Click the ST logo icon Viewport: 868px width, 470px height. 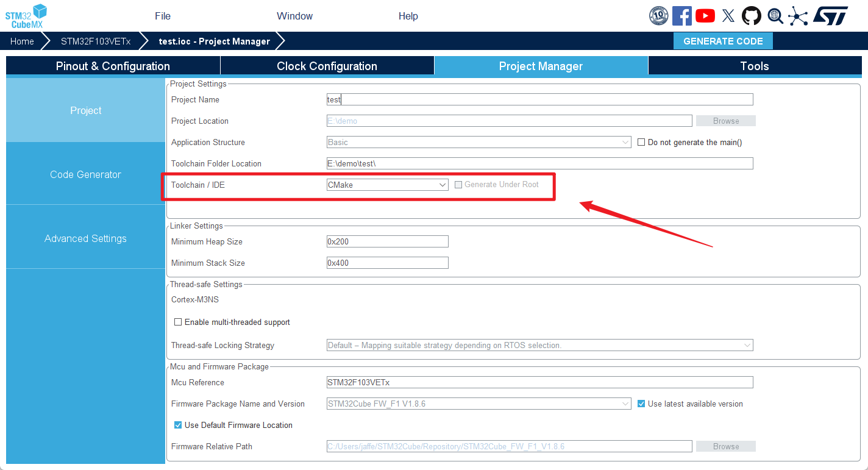pos(831,16)
